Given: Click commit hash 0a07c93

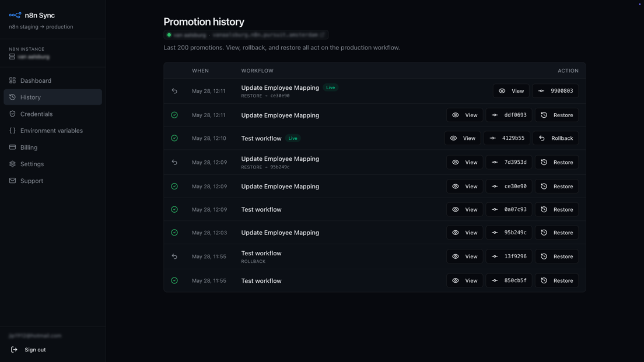Looking at the screenshot, I should click(509, 209).
